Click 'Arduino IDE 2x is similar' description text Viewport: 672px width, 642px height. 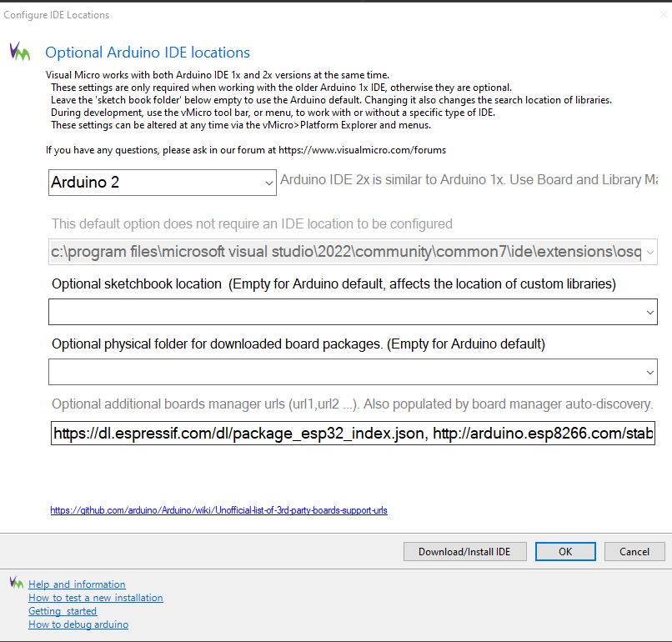click(469, 179)
